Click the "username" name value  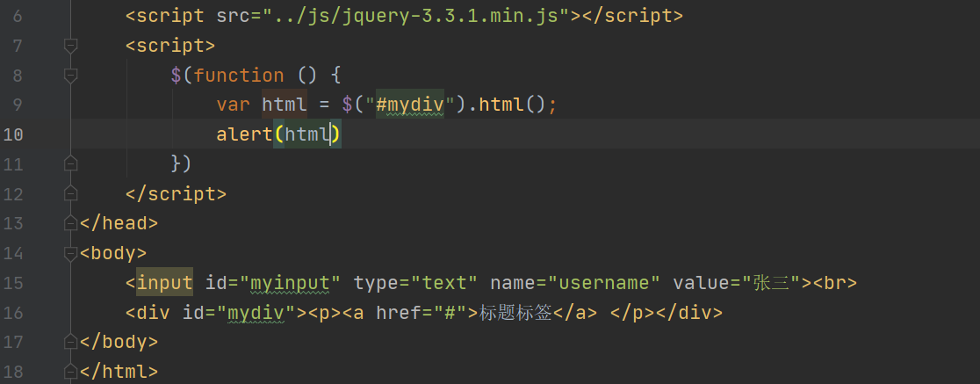pyautogui.click(x=604, y=283)
